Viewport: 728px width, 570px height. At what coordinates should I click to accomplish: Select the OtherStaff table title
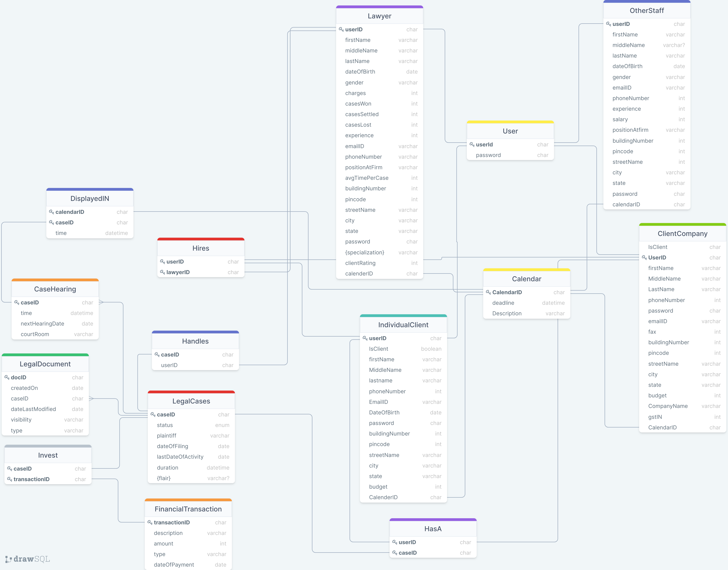point(647,11)
